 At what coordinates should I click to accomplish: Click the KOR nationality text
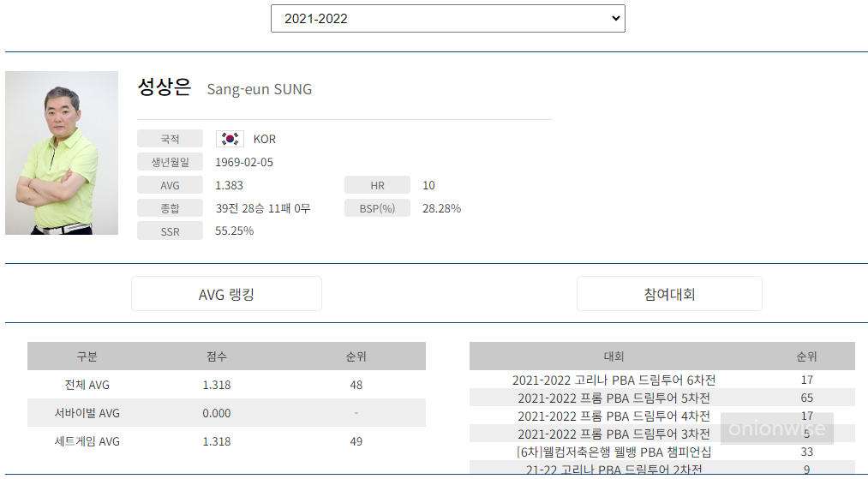(265, 139)
